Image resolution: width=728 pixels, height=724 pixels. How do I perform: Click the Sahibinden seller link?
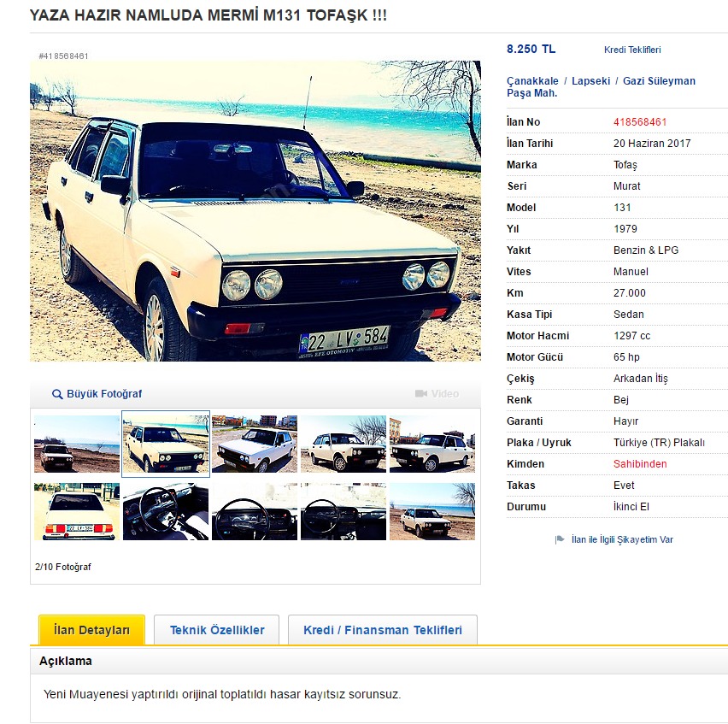(x=640, y=463)
